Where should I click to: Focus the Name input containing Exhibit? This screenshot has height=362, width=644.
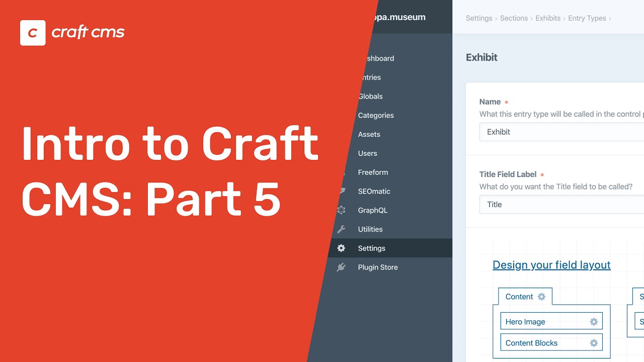pos(561,132)
